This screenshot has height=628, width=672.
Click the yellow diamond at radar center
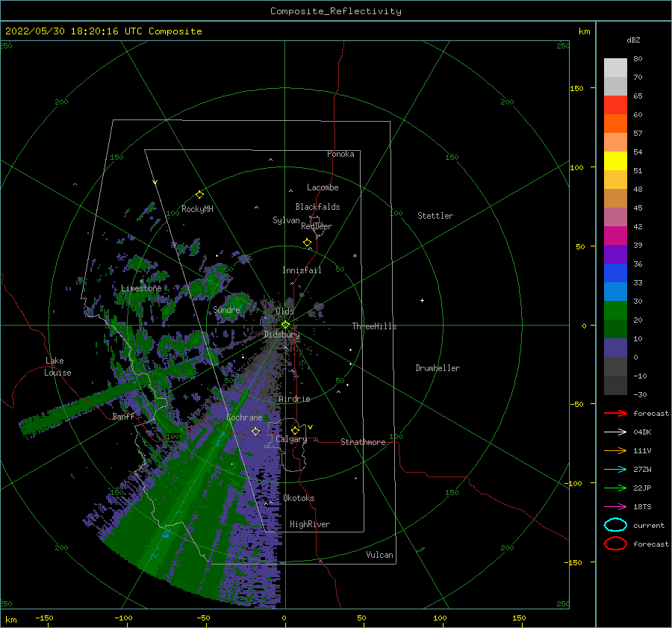[285, 325]
